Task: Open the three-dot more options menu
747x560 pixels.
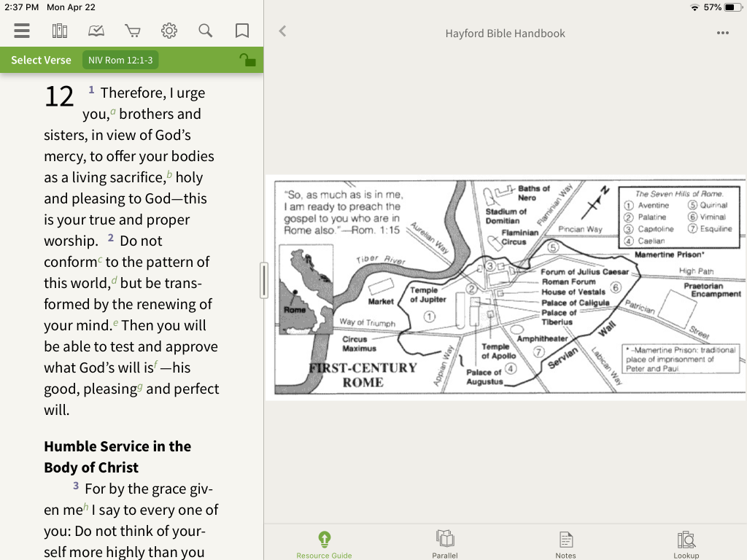Action: pyautogui.click(x=723, y=33)
